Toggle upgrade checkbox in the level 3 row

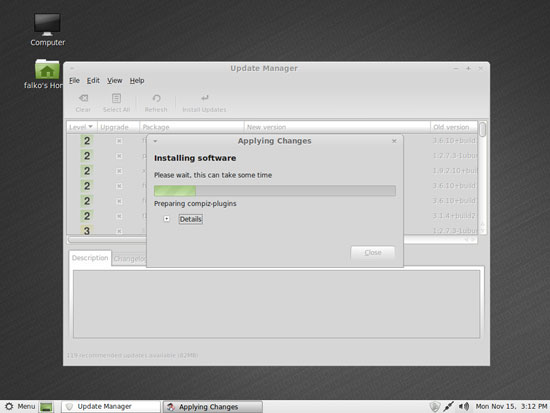point(119,231)
